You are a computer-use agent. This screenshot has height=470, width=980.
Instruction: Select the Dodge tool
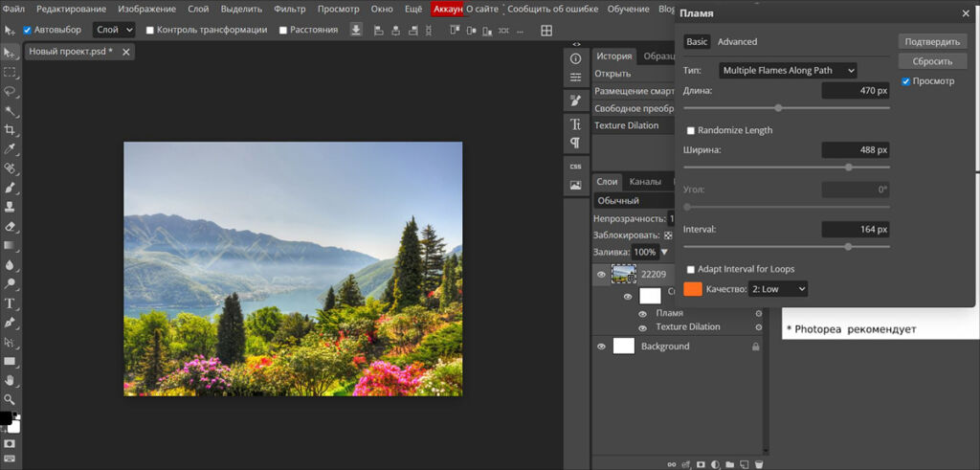[10, 284]
